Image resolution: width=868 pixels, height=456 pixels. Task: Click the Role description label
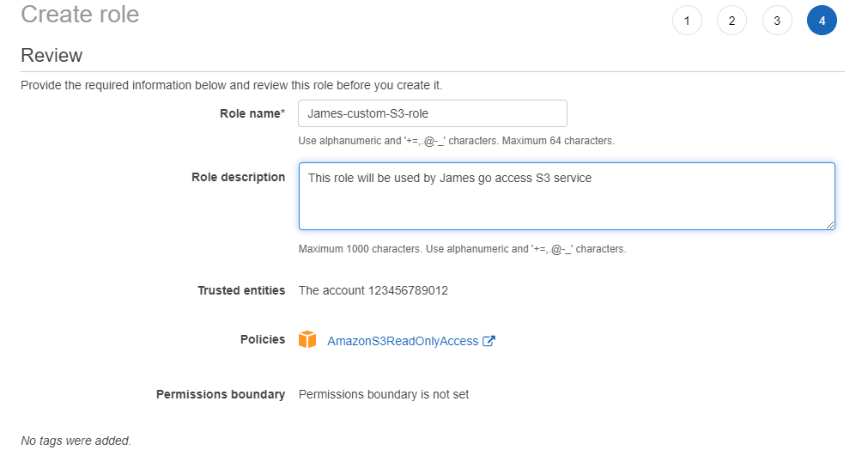click(x=238, y=177)
